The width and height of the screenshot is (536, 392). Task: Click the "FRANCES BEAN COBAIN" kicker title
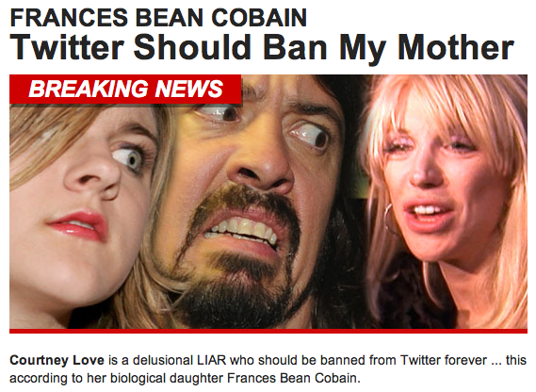[158, 18]
